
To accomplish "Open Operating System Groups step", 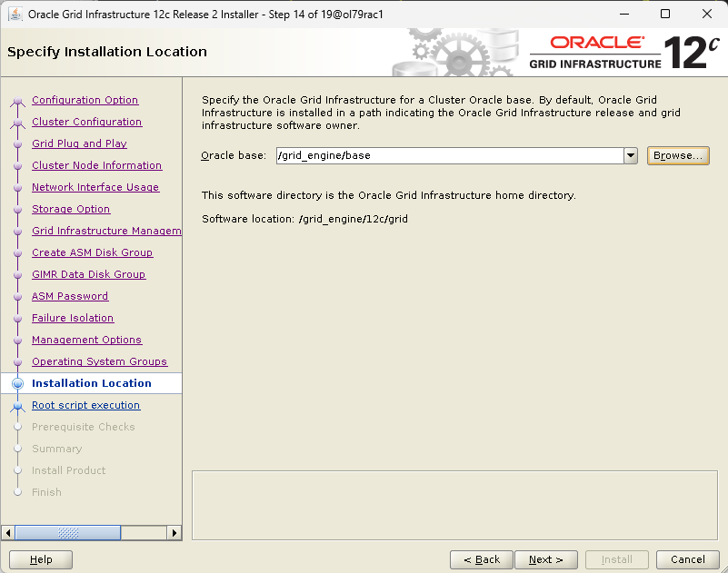I will click(x=99, y=361).
